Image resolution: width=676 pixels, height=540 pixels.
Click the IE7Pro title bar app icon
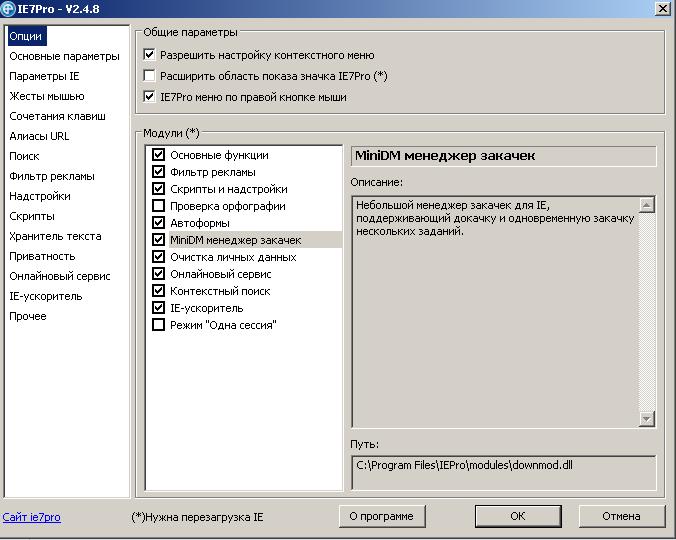click(8, 9)
